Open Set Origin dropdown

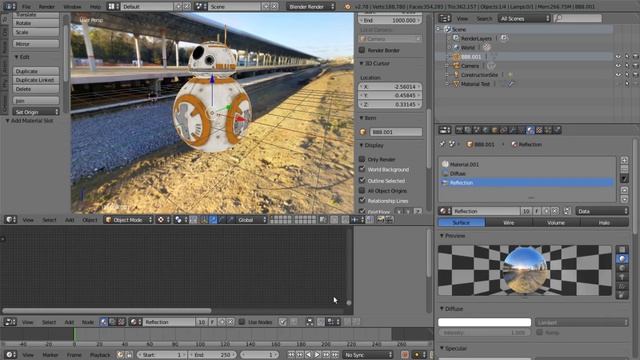click(36, 111)
